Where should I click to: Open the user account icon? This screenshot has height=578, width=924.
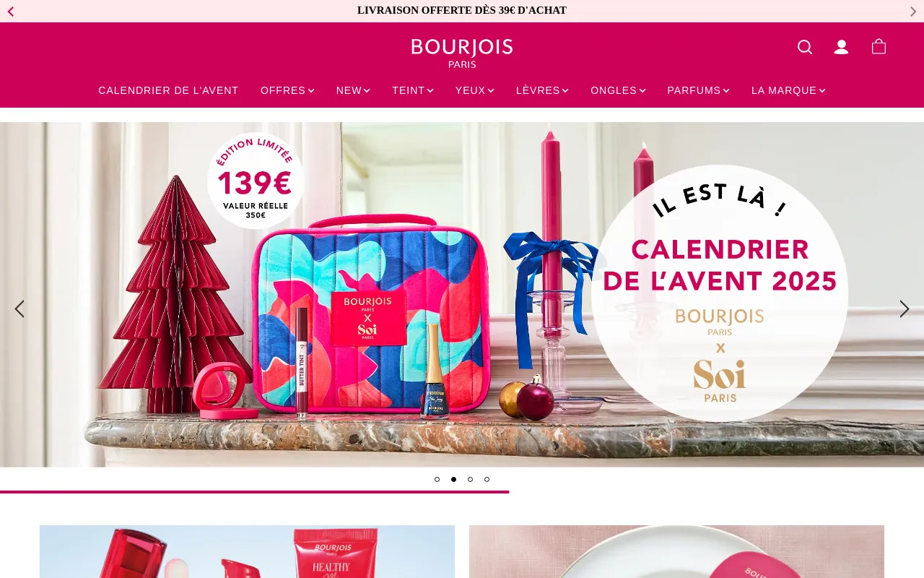tap(841, 47)
